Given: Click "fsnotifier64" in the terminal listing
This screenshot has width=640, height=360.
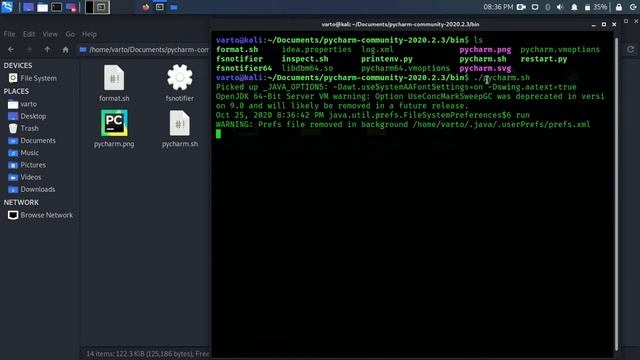Looking at the screenshot, I should [x=244, y=69].
